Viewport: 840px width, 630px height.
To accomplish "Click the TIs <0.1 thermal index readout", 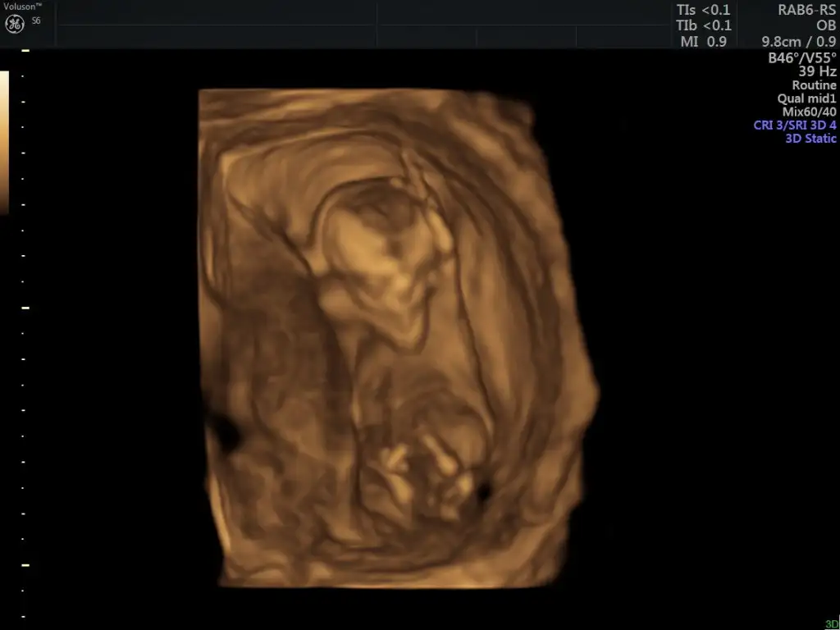I will coord(703,10).
